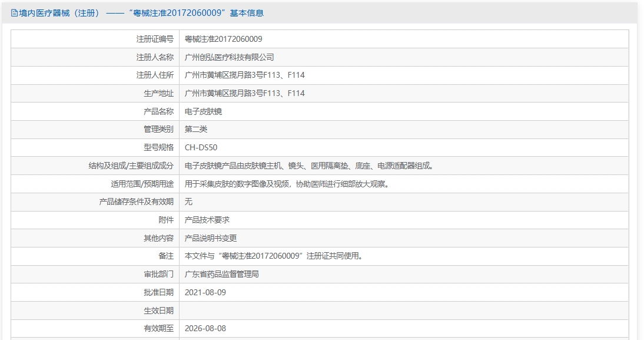Select the address value in the 注册人住所 row
The width and height of the screenshot is (644, 340).
(x=245, y=75)
